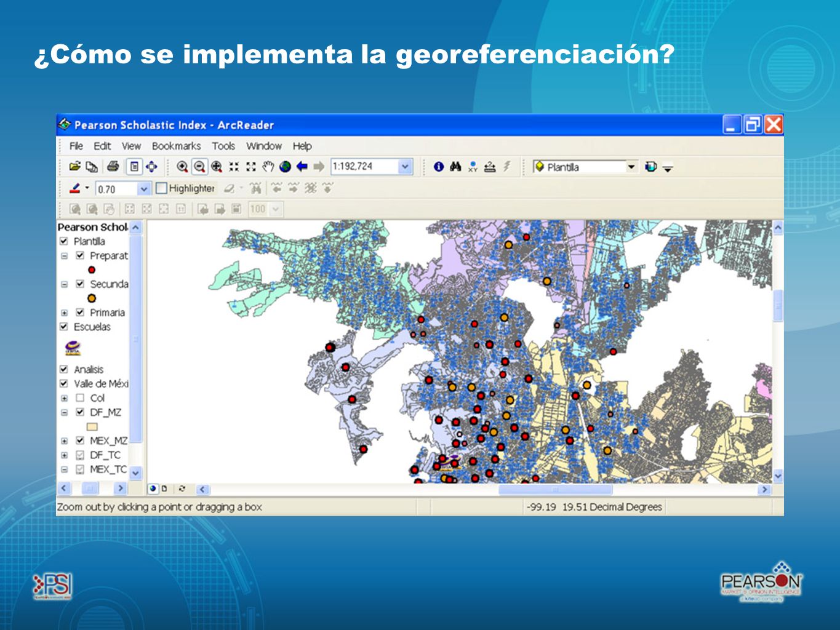Collapse the Preparat layer legend

pos(64,256)
